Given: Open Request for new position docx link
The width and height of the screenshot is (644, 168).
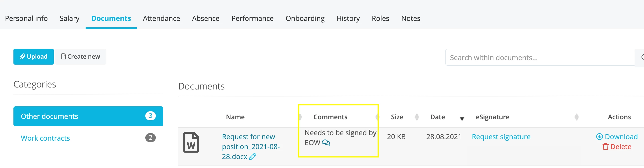Looking at the screenshot, I should pos(251,147).
